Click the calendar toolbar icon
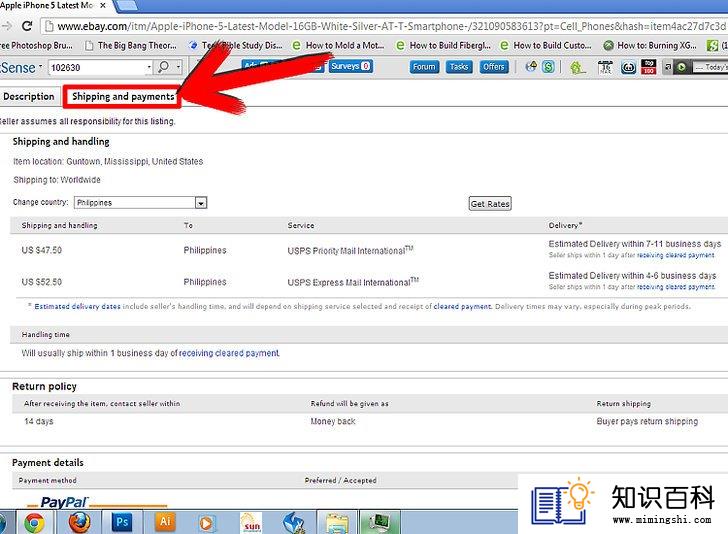Image resolution: width=728 pixels, height=534 pixels. (x=605, y=68)
